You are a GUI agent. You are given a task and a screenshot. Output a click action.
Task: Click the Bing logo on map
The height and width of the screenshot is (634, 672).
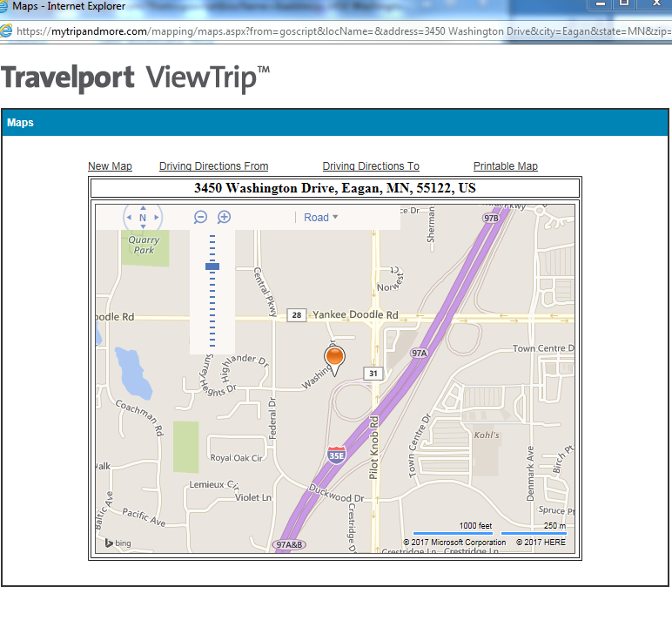(x=118, y=543)
